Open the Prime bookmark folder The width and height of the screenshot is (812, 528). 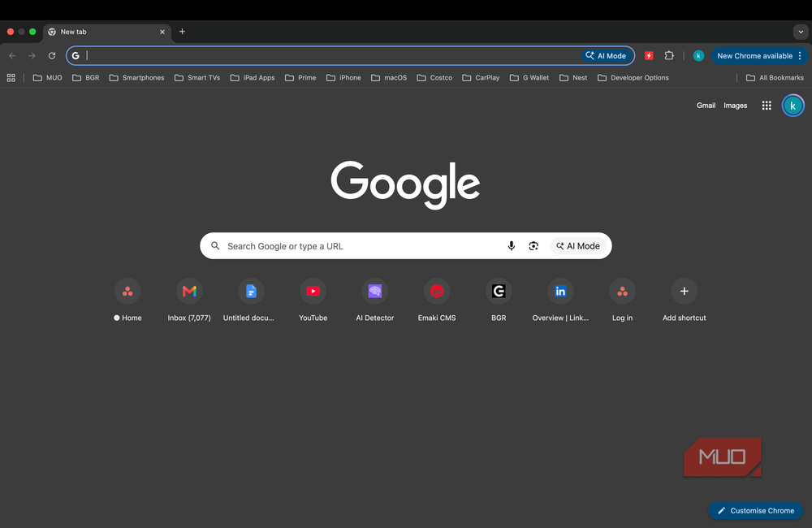tap(301, 78)
